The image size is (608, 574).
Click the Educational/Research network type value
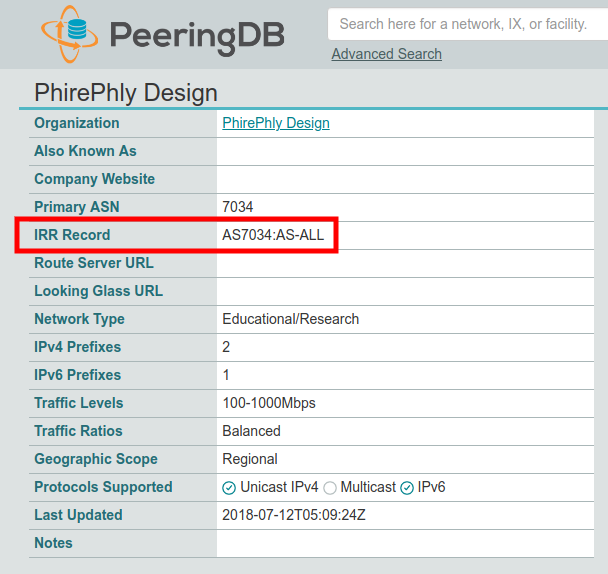click(x=290, y=319)
